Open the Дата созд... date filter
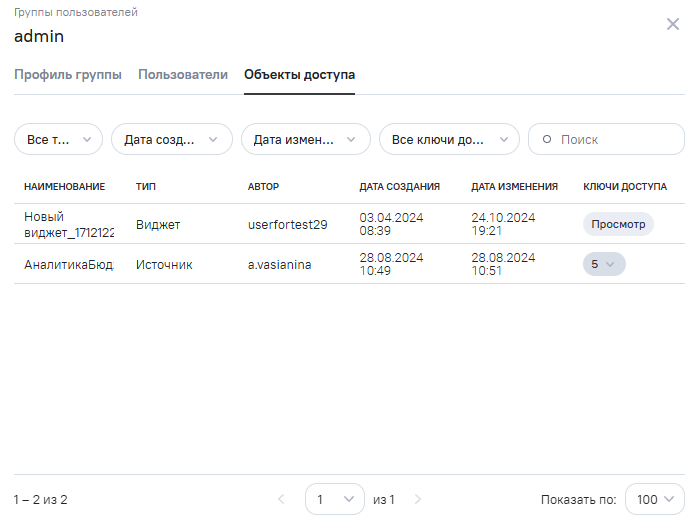699x516 pixels. [x=171, y=140]
